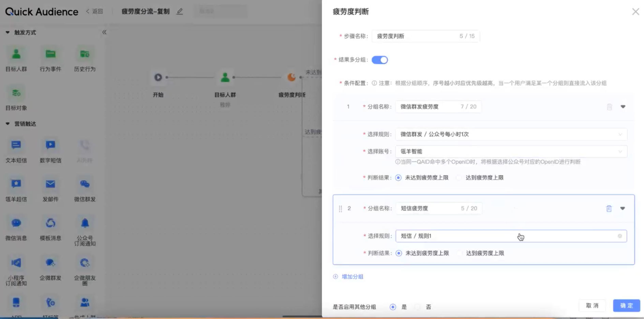The image size is (644, 319).
Task: Toggle the 结果多分组 switch
Action: [380, 60]
